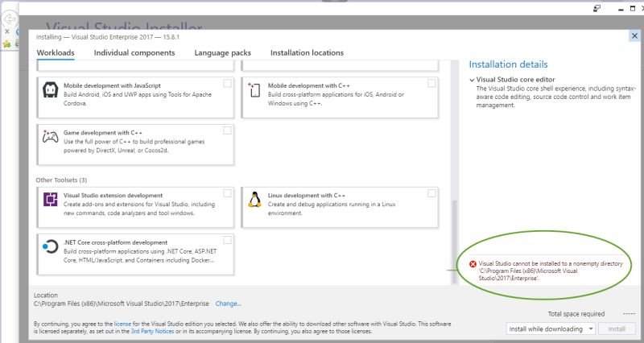The width and height of the screenshot is (644, 343).
Task: Switch to the Workloads tab
Action: point(56,53)
